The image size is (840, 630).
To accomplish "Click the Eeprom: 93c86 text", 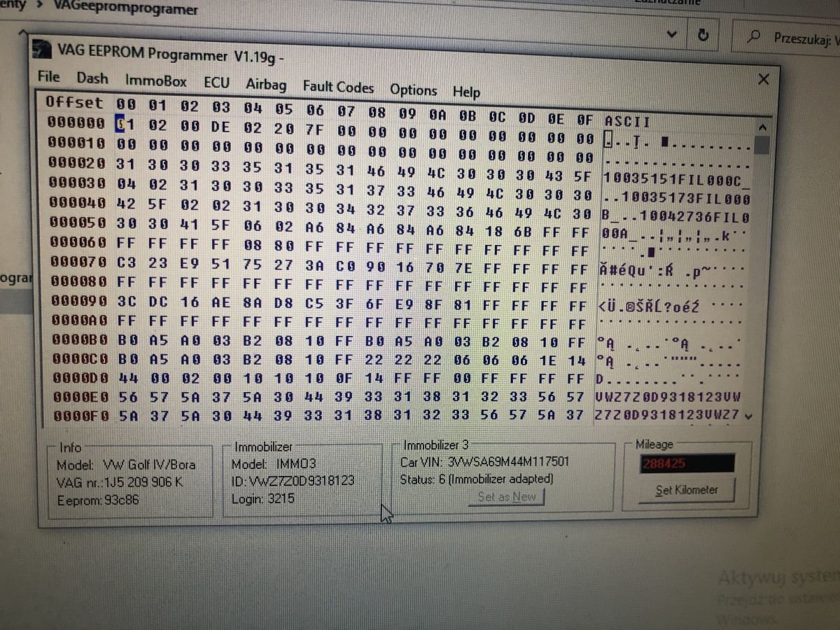I will pyautogui.click(x=97, y=500).
